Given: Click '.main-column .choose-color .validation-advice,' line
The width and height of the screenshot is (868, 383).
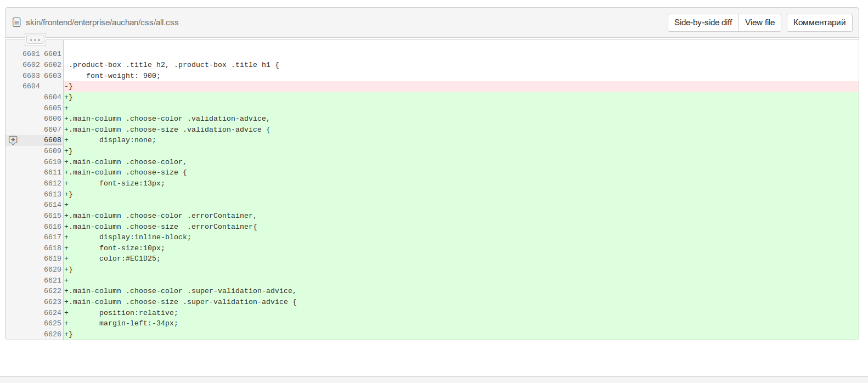Looking at the screenshot, I should 461,119.
